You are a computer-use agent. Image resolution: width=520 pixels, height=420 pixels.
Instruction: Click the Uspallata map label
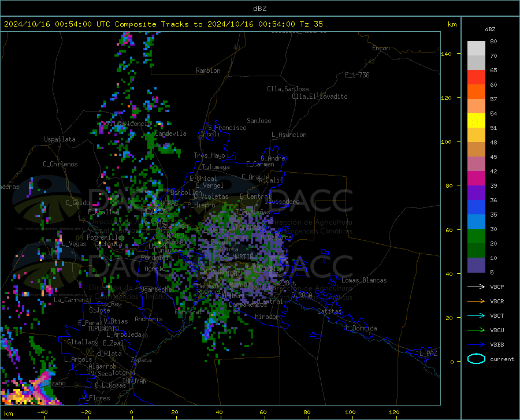pyautogui.click(x=60, y=139)
